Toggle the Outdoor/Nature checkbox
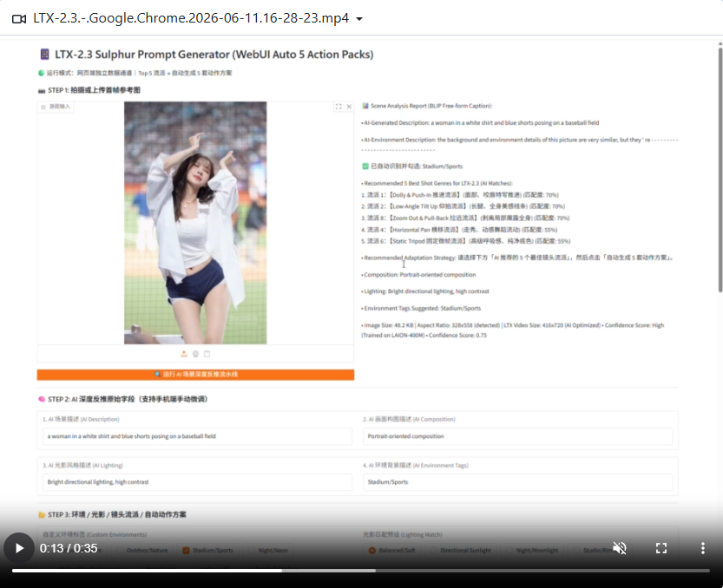The image size is (723, 588). 120,550
